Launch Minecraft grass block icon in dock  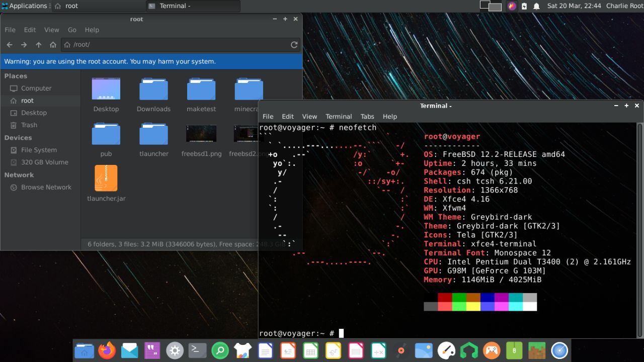pos(537,350)
